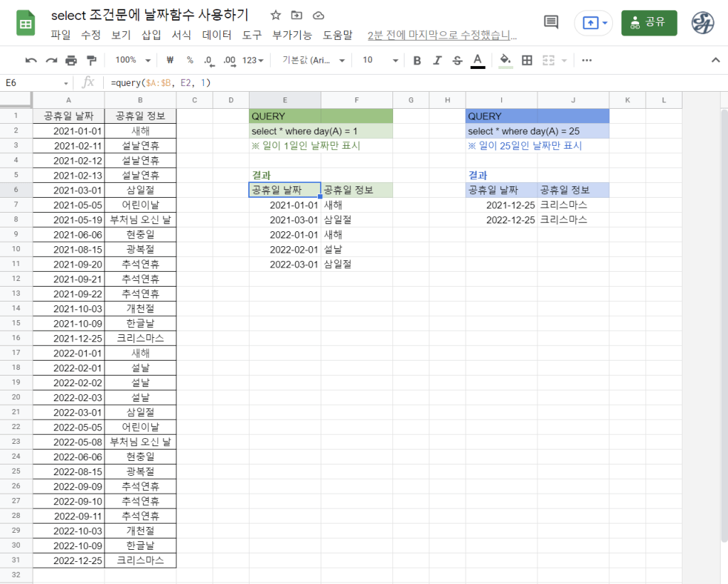Expand the font family dropdown

[x=314, y=60]
